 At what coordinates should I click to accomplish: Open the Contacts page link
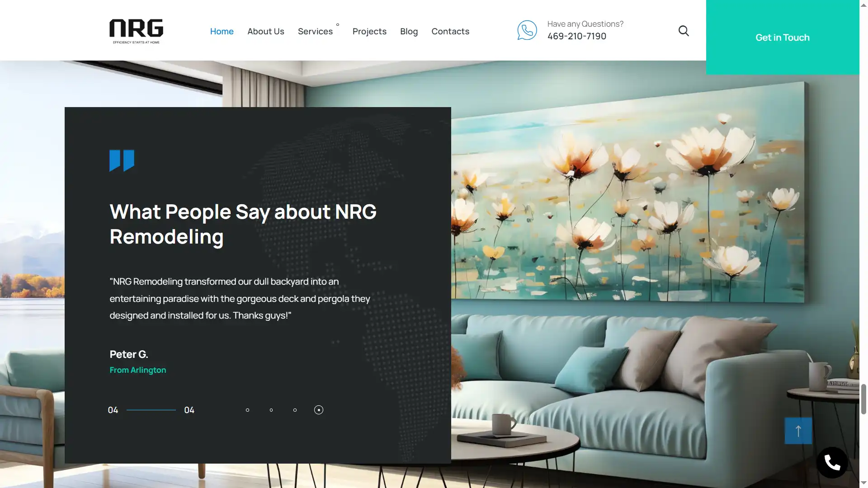click(450, 31)
